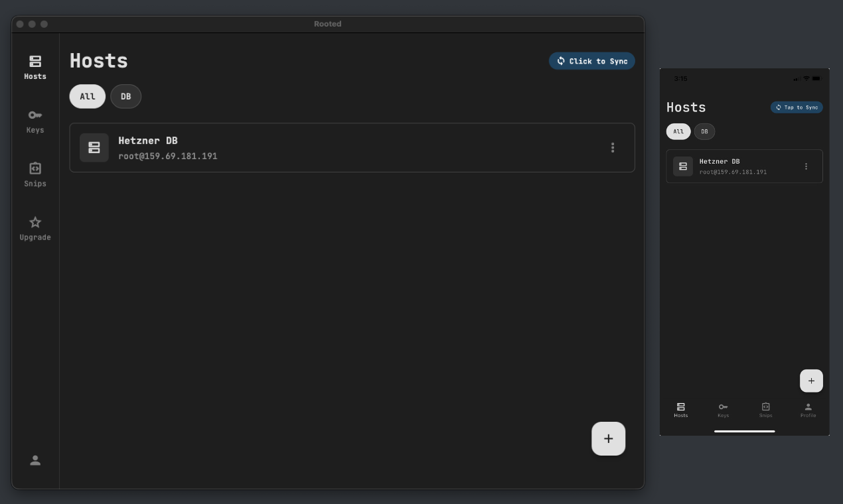Select the All filter tab in mobile preview
This screenshot has width=843, height=504.
(x=678, y=131)
